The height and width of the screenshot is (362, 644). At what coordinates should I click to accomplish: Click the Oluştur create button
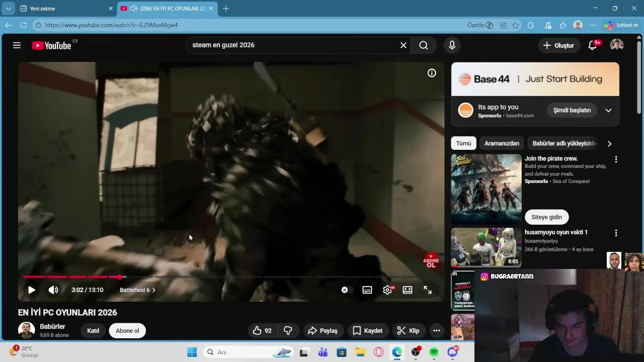tap(558, 45)
